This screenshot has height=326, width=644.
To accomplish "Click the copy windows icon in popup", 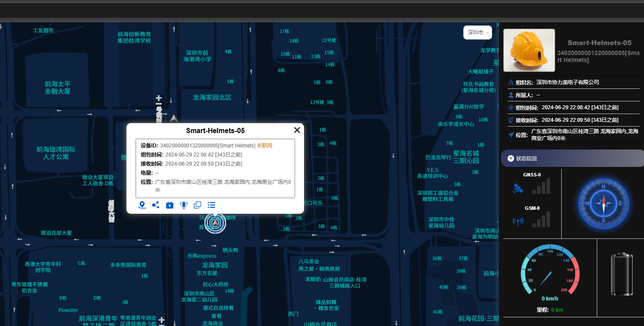I will 197,205.
